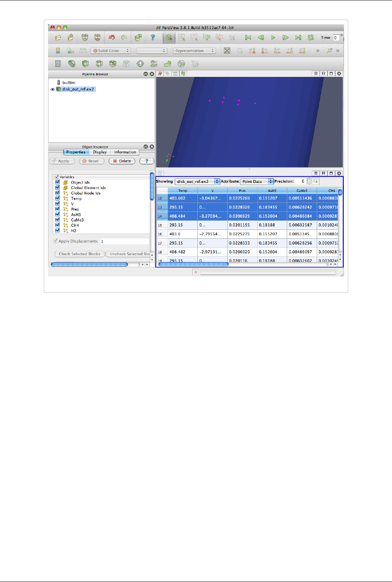The width and height of the screenshot is (392, 582).
Task: Open the Edit Color Map icon
Action: (x=70, y=51)
